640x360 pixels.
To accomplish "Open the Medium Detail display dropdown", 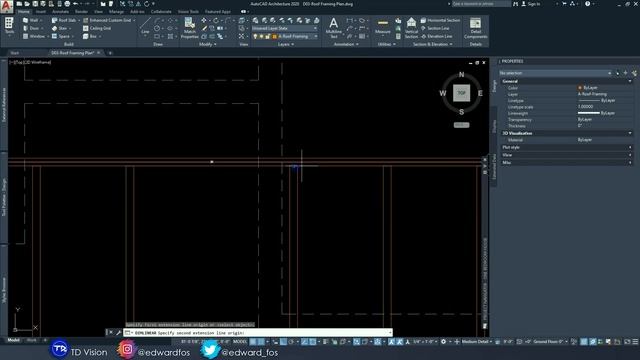I will coord(476,342).
